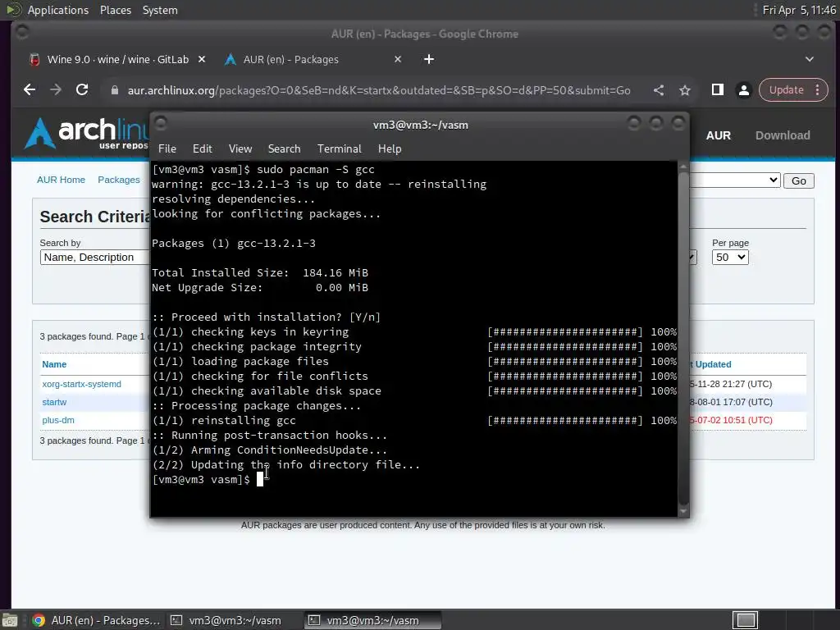840x630 pixels.
Task: Click red date '07-02 10:51 (UTC)'
Action: click(734, 421)
